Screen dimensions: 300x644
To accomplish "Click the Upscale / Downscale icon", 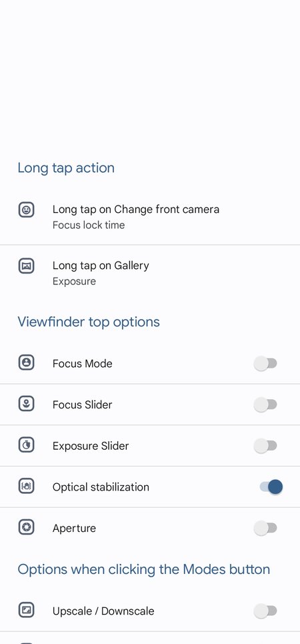I will click(26, 610).
